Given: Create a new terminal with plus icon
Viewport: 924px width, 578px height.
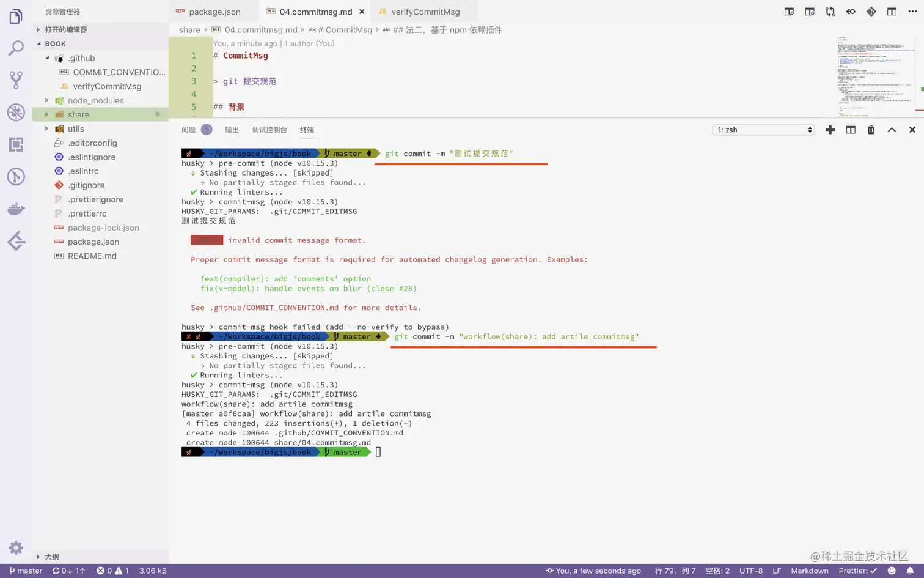Looking at the screenshot, I should [830, 130].
